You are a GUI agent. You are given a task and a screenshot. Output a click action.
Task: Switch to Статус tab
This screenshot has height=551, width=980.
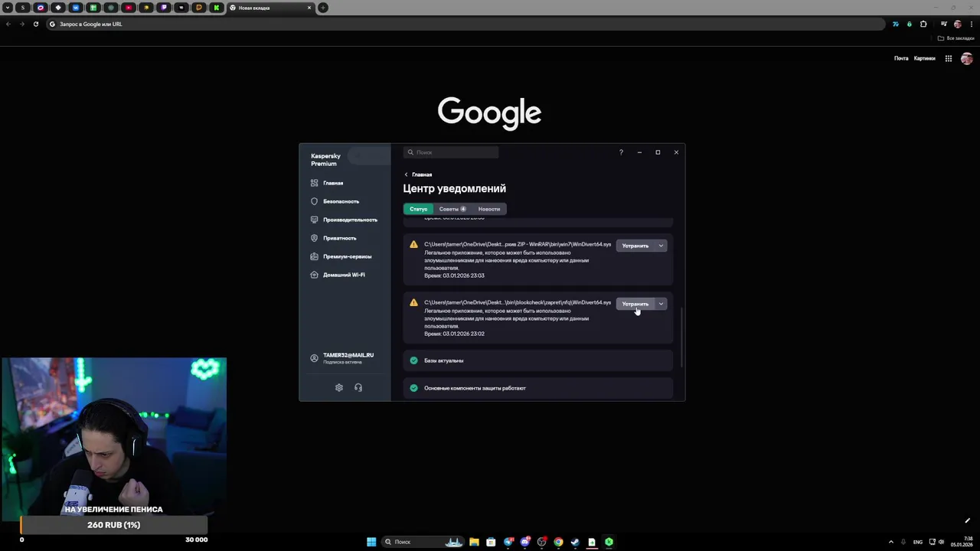(418, 209)
